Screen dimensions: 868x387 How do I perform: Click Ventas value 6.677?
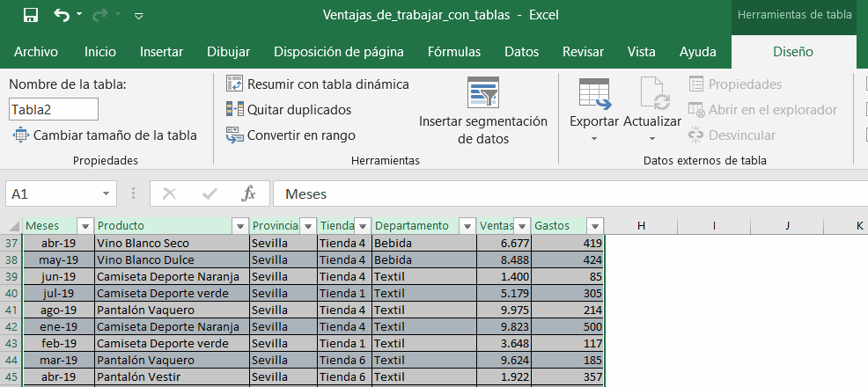pos(504,244)
